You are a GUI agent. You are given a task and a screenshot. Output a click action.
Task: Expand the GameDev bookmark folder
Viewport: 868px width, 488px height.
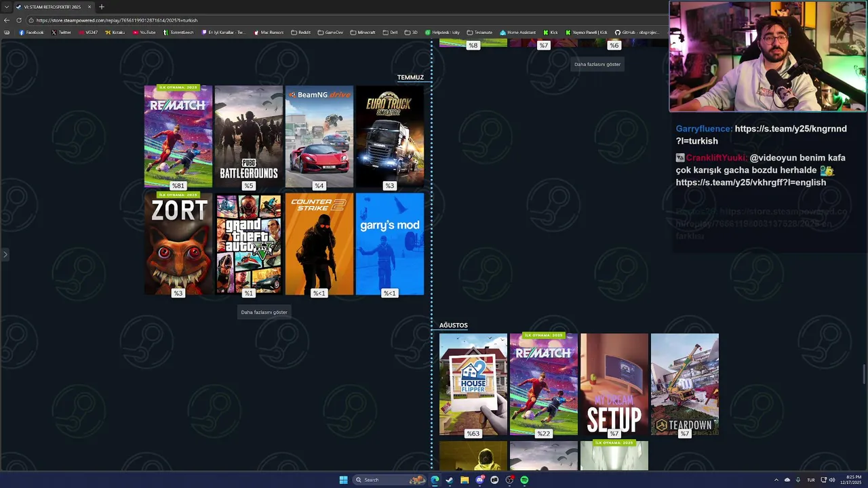[x=330, y=33]
